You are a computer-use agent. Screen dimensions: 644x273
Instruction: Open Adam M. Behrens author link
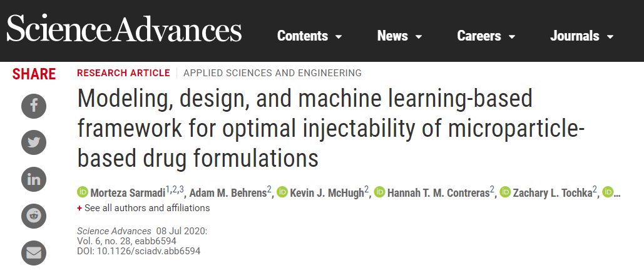coord(228,192)
